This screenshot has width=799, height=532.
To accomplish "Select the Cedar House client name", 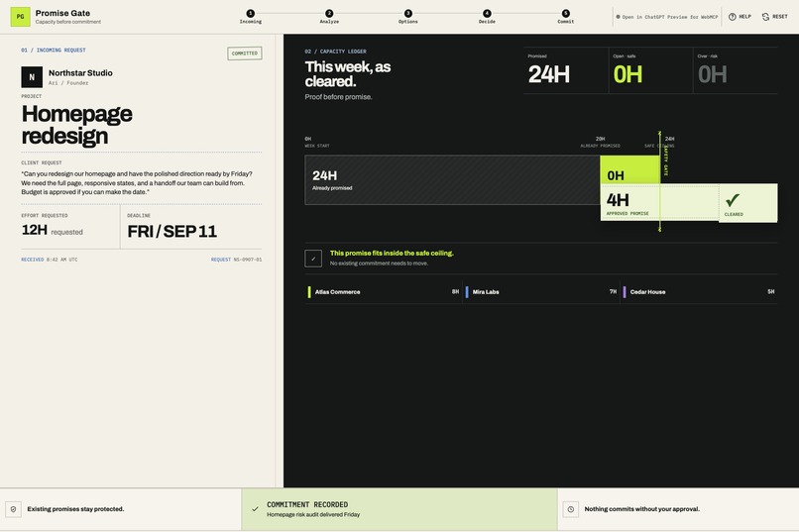I will pos(647,292).
